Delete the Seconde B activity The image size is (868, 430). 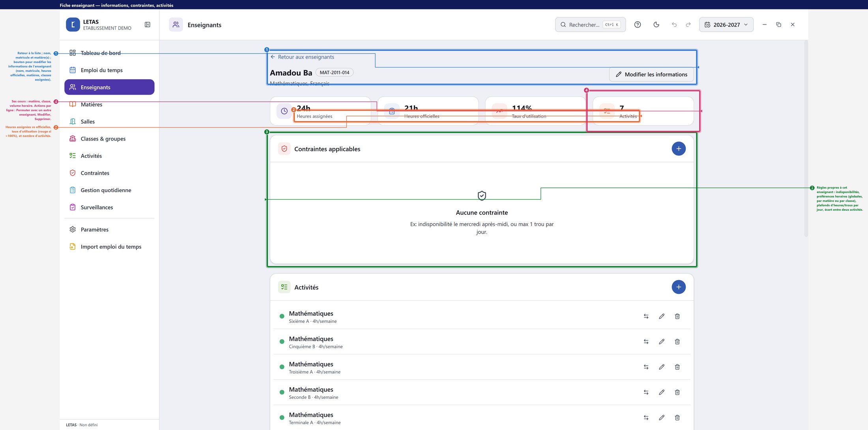click(x=677, y=392)
